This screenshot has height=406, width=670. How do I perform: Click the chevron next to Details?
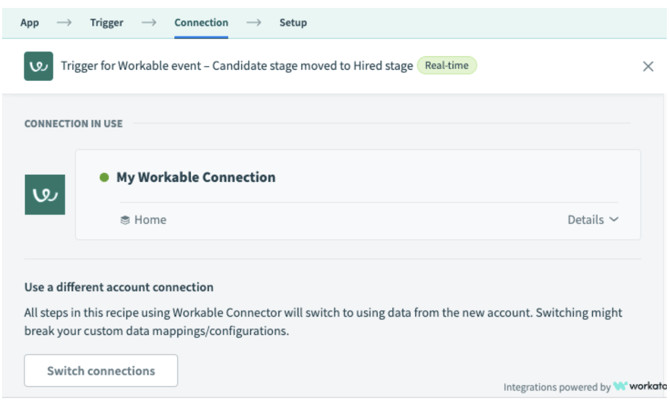[x=614, y=220]
